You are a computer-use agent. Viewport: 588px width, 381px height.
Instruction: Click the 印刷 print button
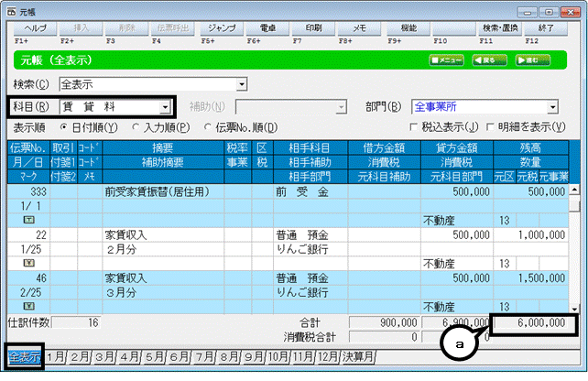(313, 28)
